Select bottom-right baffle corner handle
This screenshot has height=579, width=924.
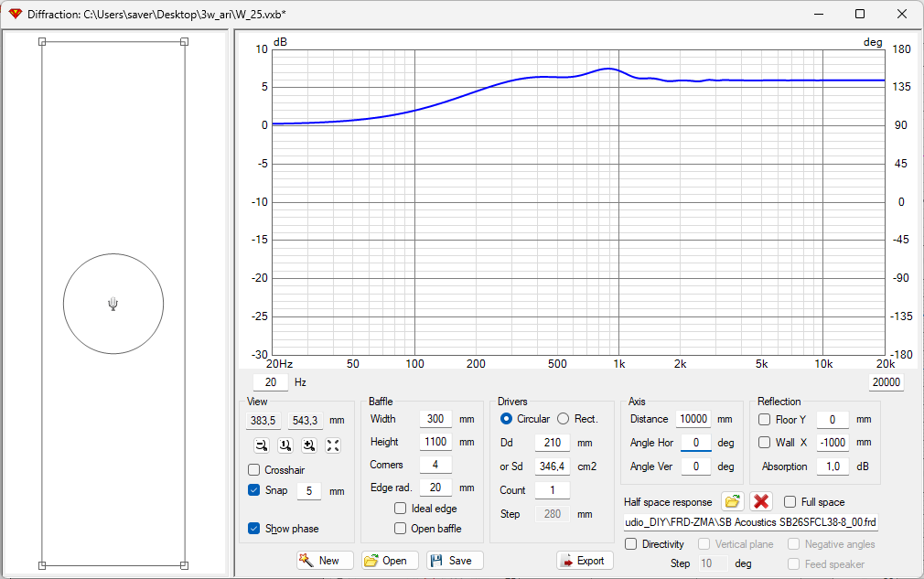[185, 565]
